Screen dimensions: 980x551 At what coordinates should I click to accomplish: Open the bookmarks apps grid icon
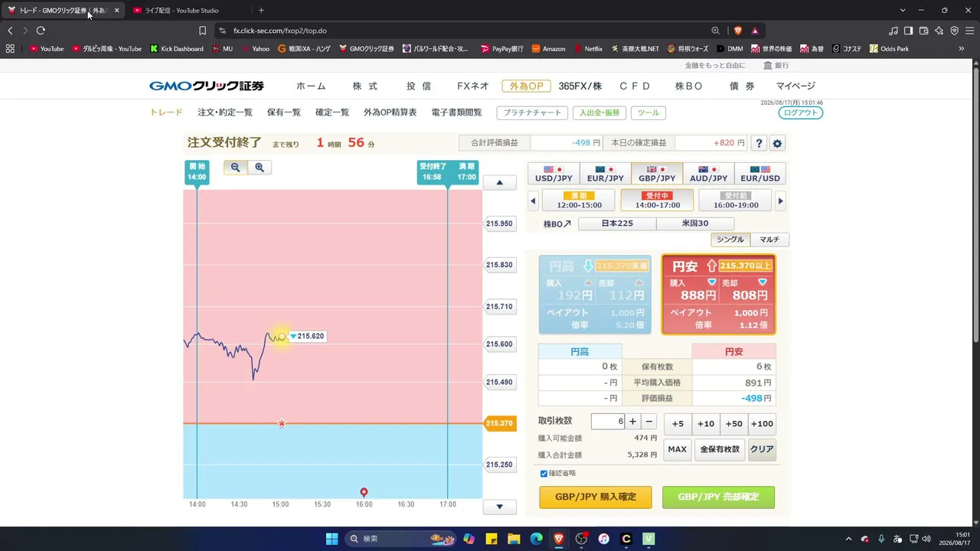pyautogui.click(x=10, y=48)
